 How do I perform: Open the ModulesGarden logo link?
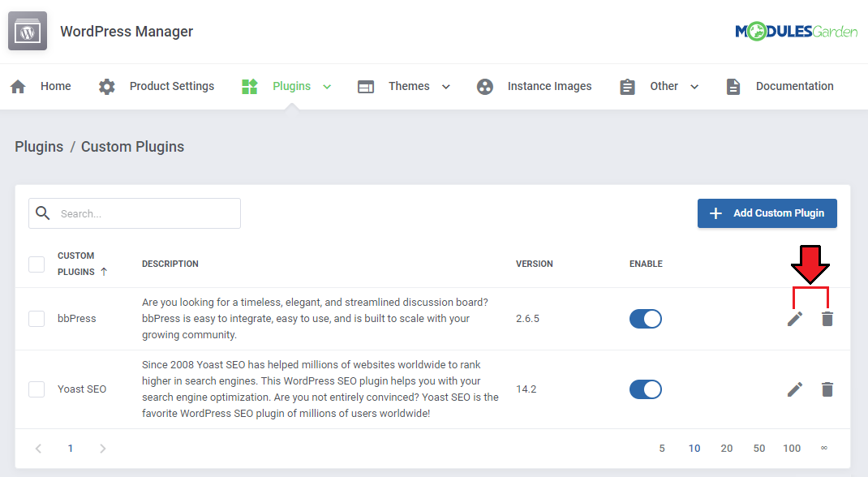[x=796, y=31]
